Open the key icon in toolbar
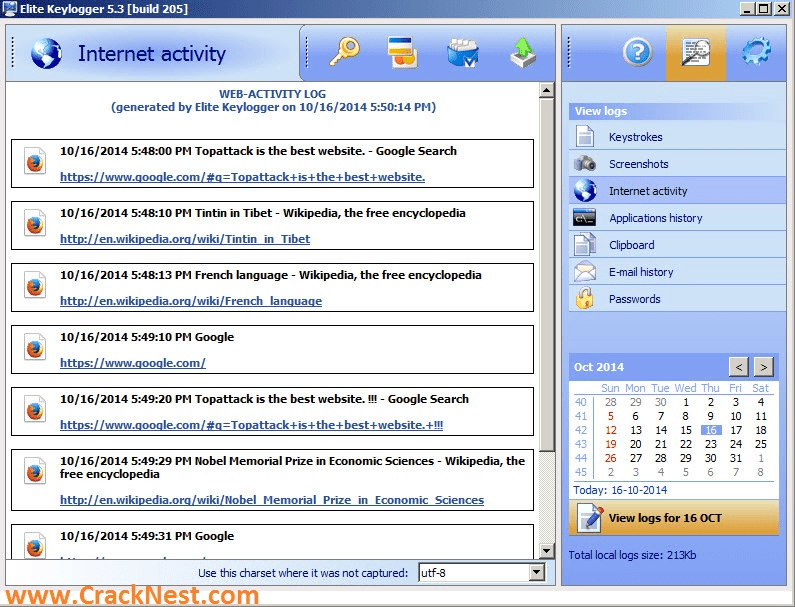 [x=344, y=52]
